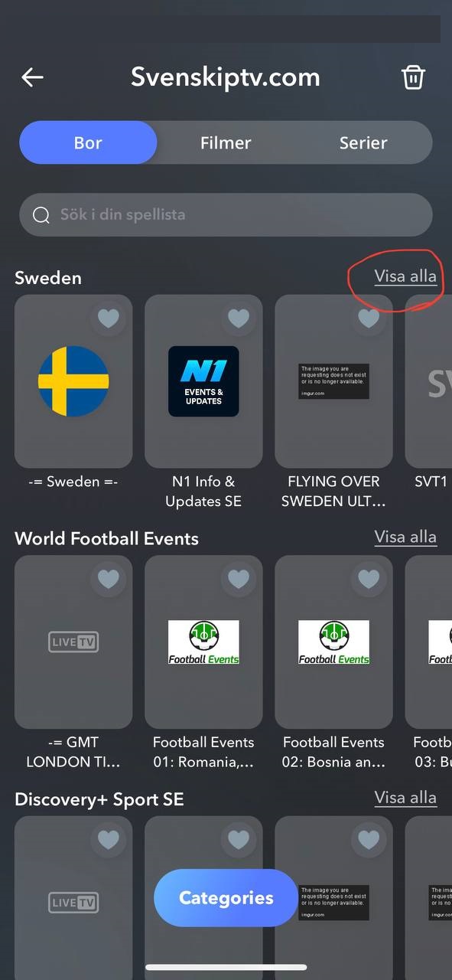Focus the Sök i din spellista field

click(x=226, y=214)
